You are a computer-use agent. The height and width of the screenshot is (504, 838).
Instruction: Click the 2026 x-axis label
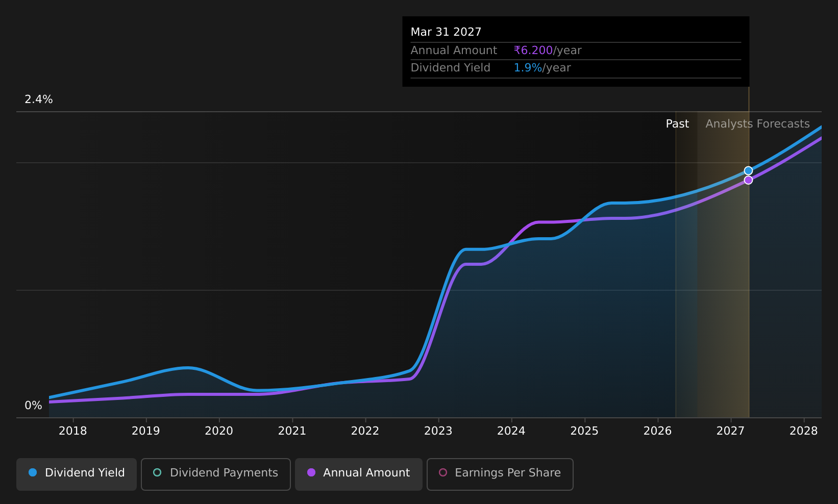658,431
